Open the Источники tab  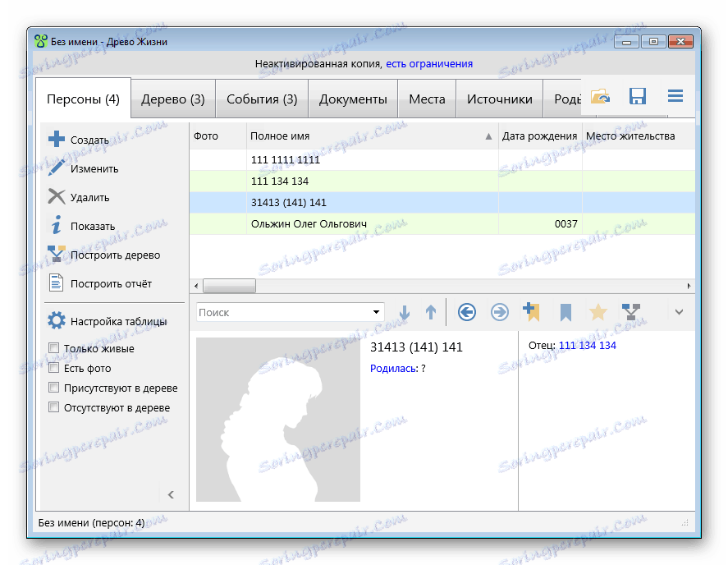coord(500,99)
